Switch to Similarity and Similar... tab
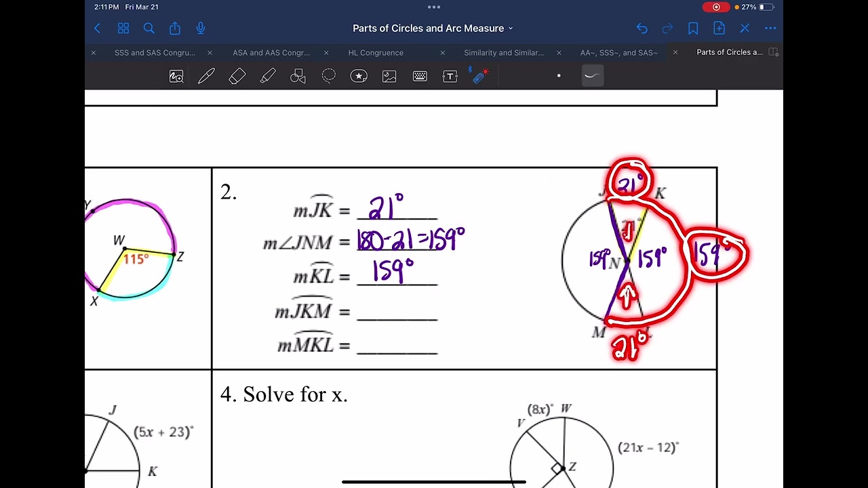 point(504,53)
